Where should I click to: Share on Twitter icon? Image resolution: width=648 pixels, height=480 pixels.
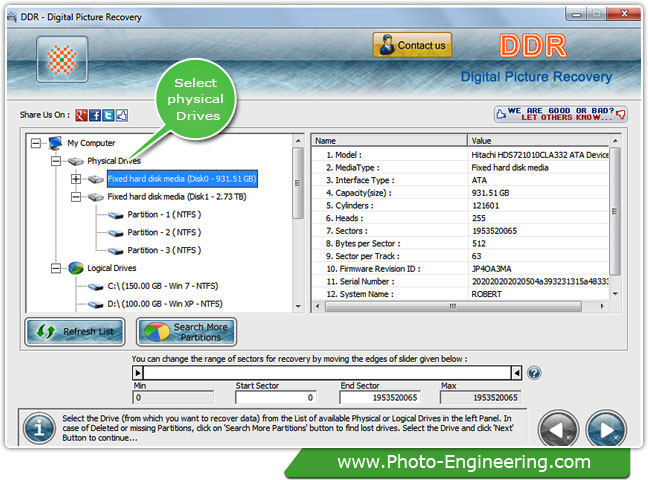pyautogui.click(x=108, y=115)
